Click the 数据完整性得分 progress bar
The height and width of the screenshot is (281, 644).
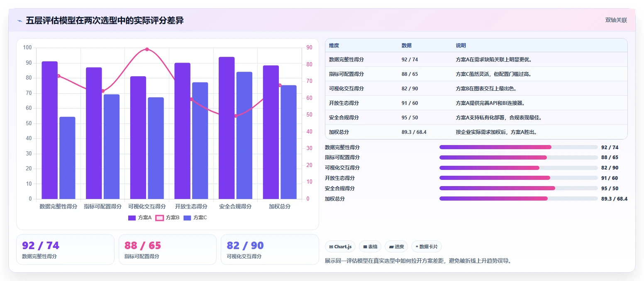[x=518, y=147]
